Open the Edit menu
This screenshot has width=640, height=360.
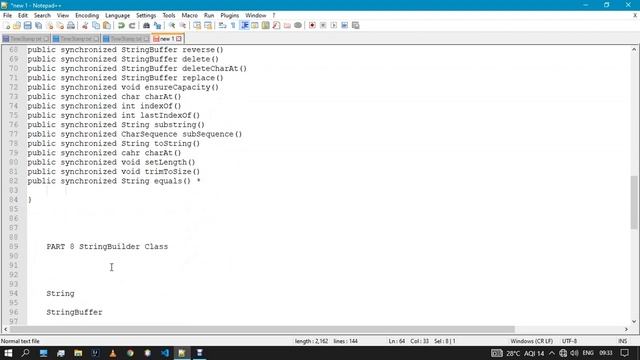[x=23, y=16]
